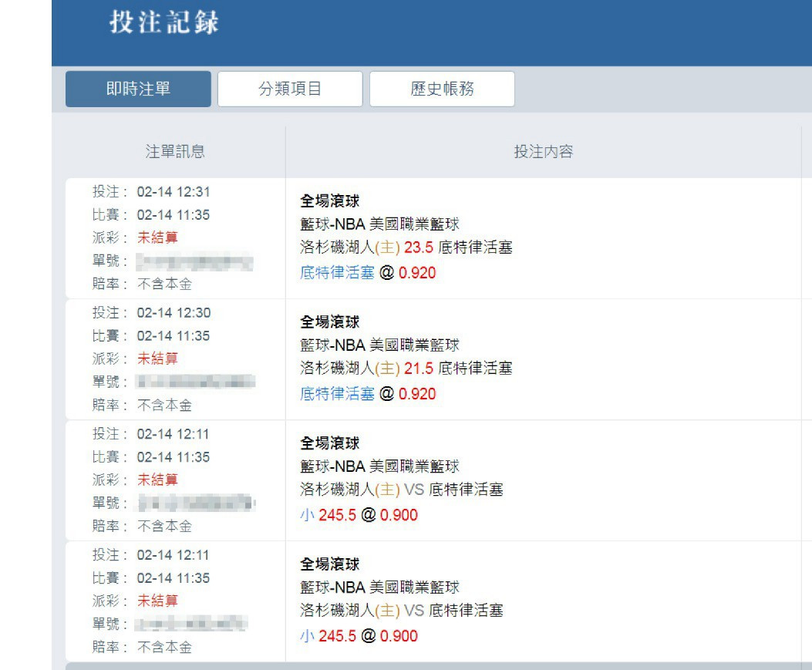
Task: Click the blurred 單號 of the 12:30 bet
Action: coord(195,382)
